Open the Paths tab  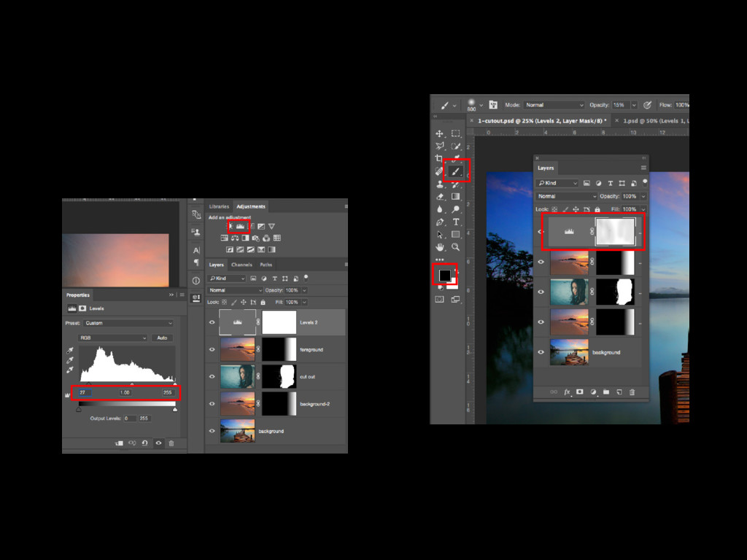pos(266,264)
